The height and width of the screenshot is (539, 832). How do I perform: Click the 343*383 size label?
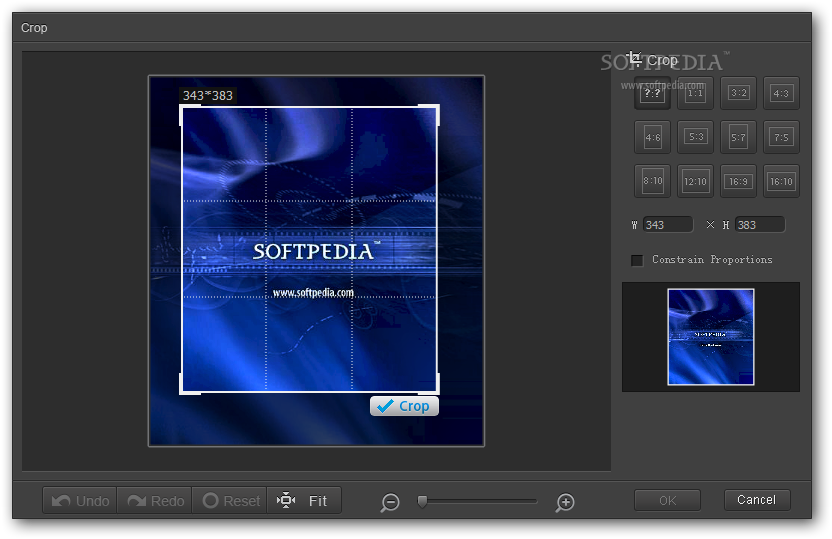208,95
